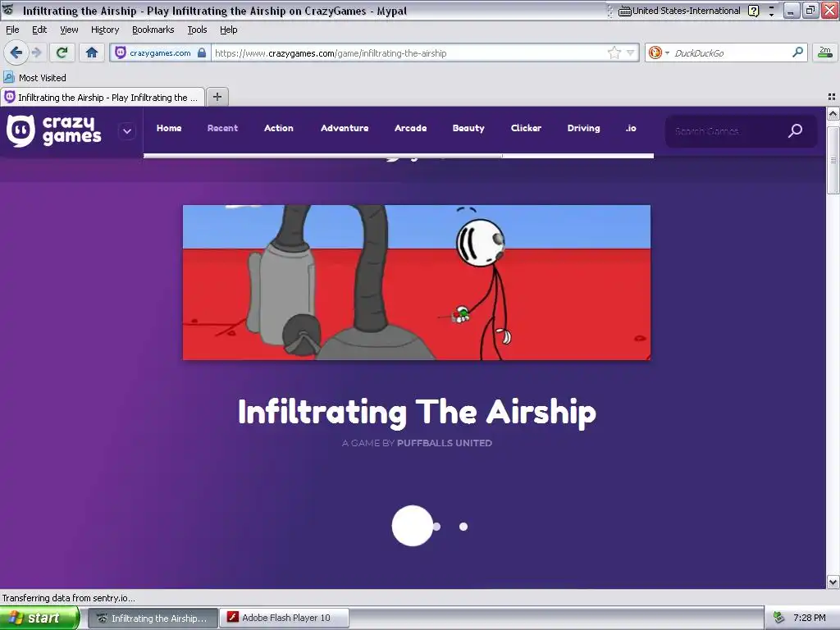Viewport: 840px width, 630px height.
Task: Open a new tab with the plus button
Action: pos(217,97)
